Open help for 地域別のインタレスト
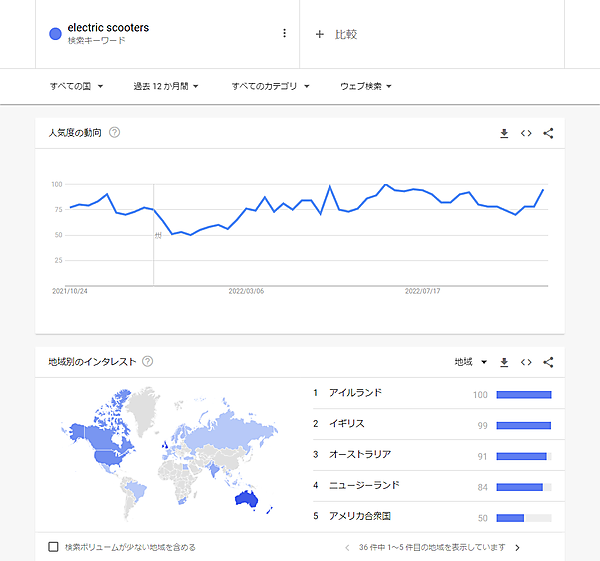The height and width of the screenshot is (561, 600). pyautogui.click(x=148, y=361)
